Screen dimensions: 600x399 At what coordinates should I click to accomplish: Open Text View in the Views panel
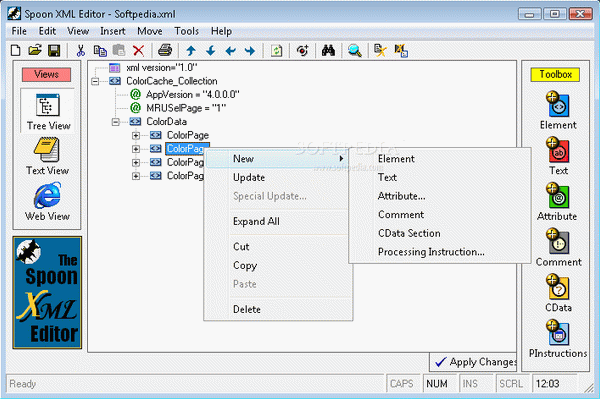coord(47,156)
